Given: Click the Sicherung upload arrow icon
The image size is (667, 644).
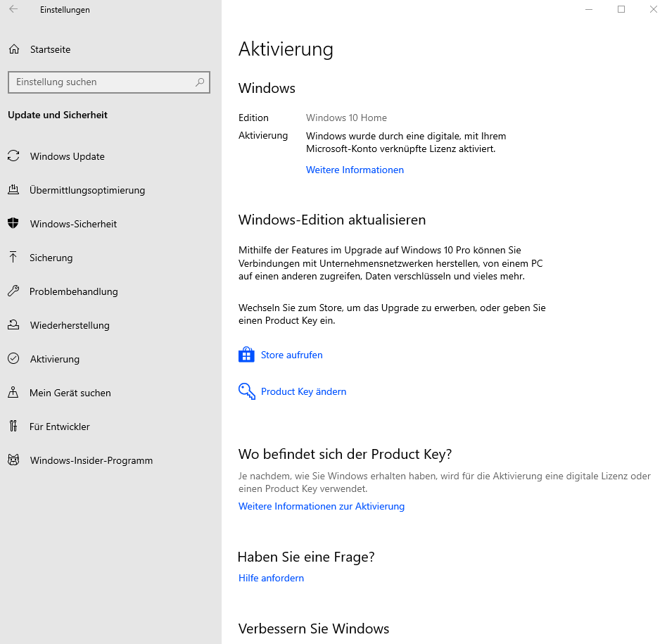Looking at the screenshot, I should pyautogui.click(x=13, y=257).
